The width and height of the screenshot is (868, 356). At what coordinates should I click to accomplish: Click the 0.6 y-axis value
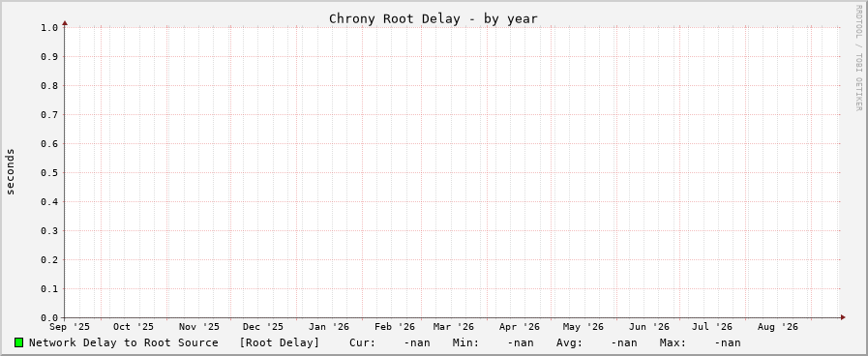point(49,144)
